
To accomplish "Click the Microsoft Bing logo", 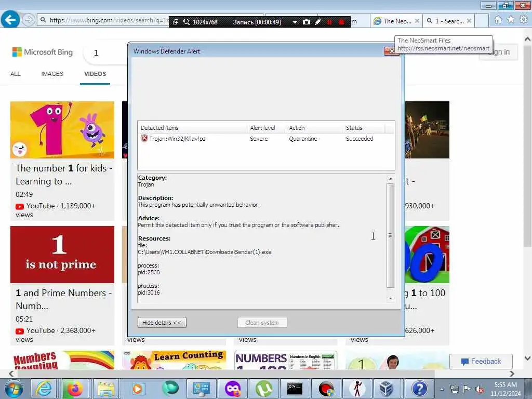I will click(x=43, y=52).
